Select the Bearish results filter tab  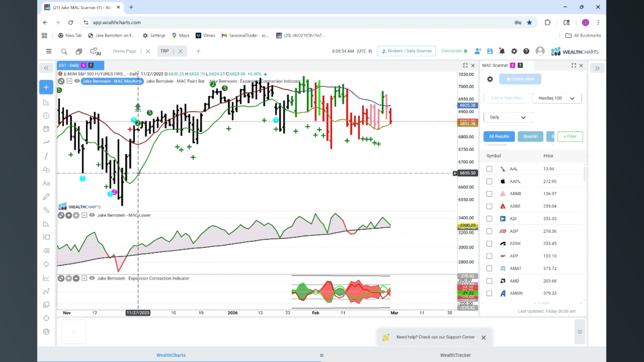click(530, 136)
